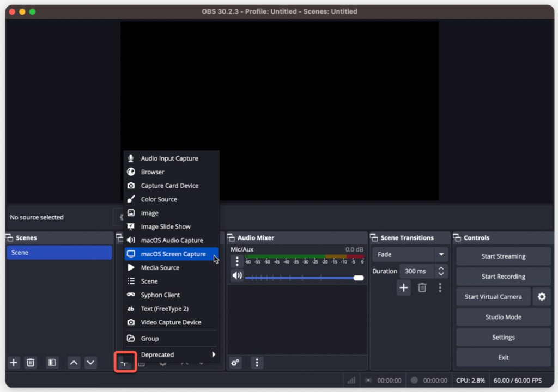Open virtual camera settings gear
Image resolution: width=558 pixels, height=392 pixels.
542,297
